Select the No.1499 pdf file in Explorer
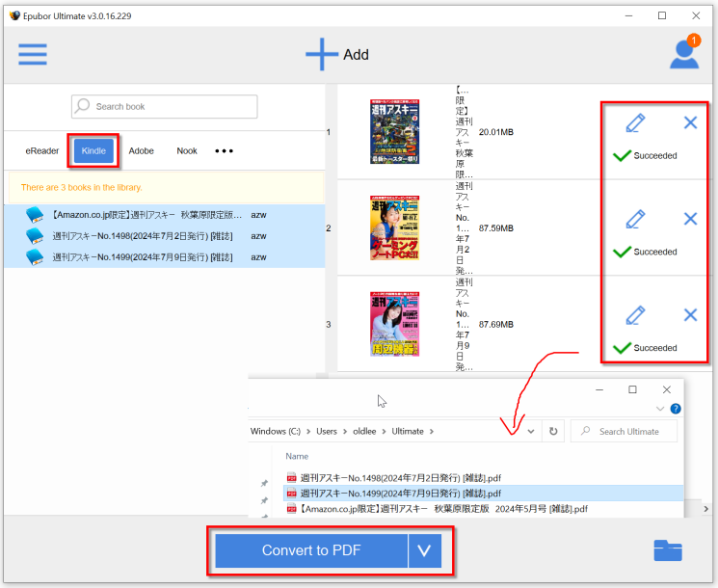This screenshot has height=588, width=718. 483,494
